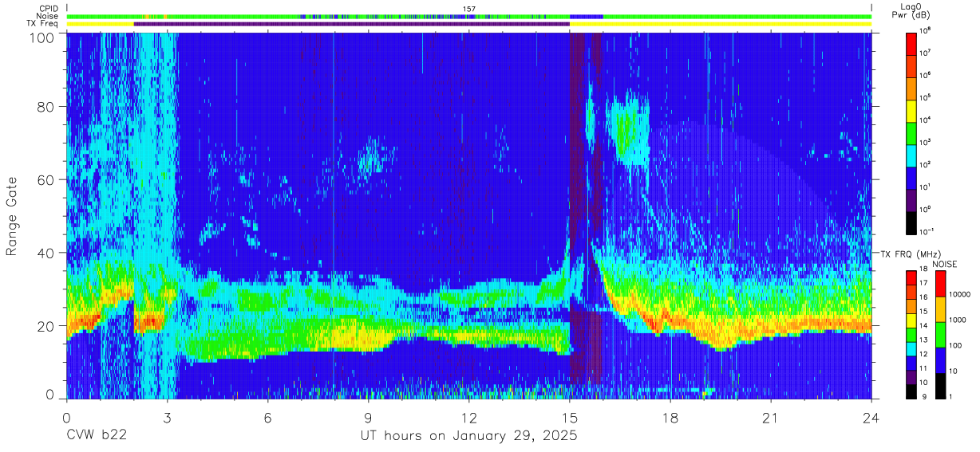Click the CPID label at top left
This screenshot has height=452, width=980.
tap(48, 8)
